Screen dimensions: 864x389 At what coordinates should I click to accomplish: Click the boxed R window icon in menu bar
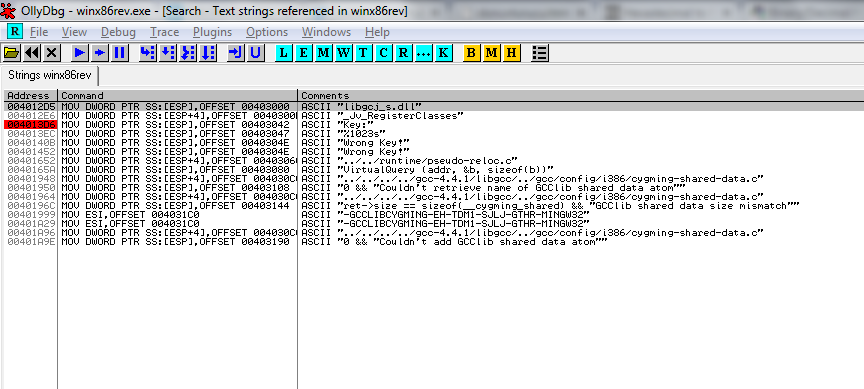tap(15, 31)
